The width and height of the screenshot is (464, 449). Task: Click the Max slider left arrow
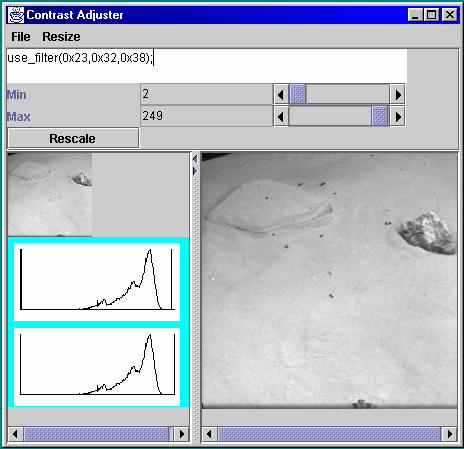point(281,117)
